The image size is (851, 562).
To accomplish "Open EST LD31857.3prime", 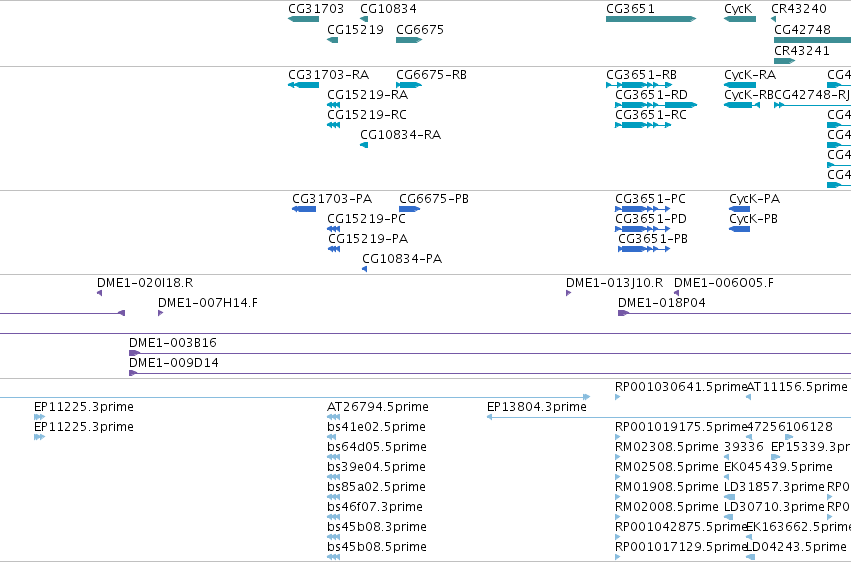I will (774, 487).
